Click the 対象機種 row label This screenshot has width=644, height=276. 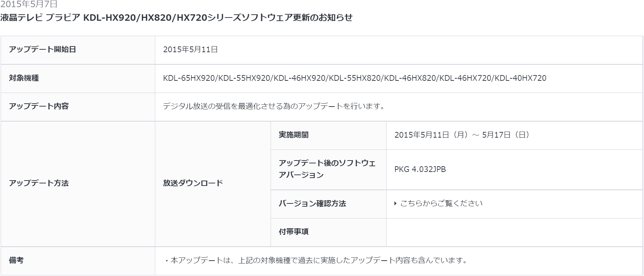point(78,78)
